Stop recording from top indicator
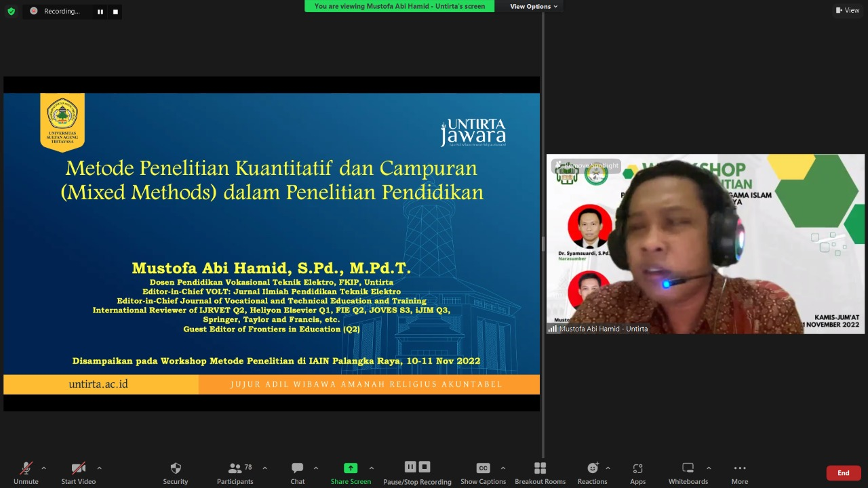 coord(115,12)
